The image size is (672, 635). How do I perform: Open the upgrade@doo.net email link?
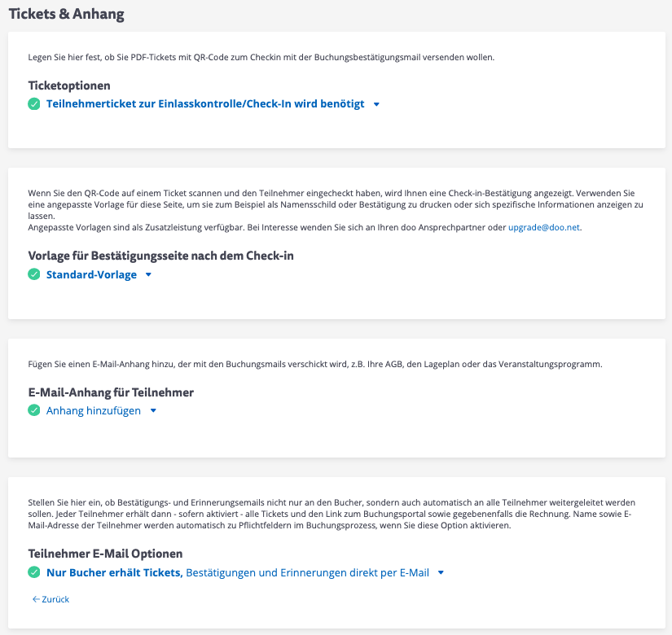[x=544, y=228]
